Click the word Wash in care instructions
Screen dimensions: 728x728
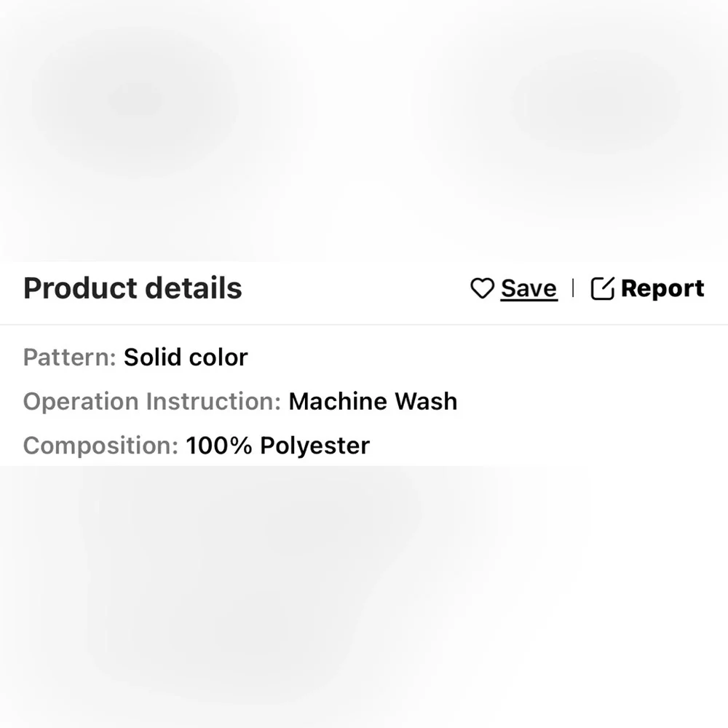coord(426,401)
